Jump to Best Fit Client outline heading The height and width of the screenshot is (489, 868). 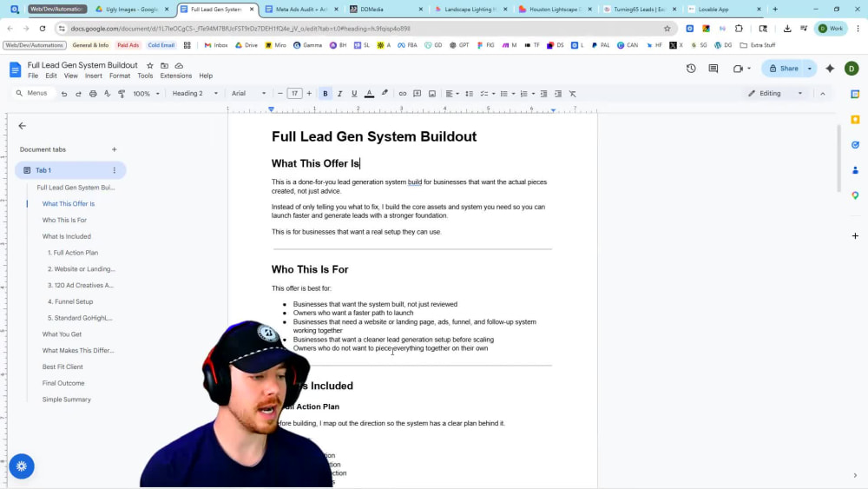[62, 367]
